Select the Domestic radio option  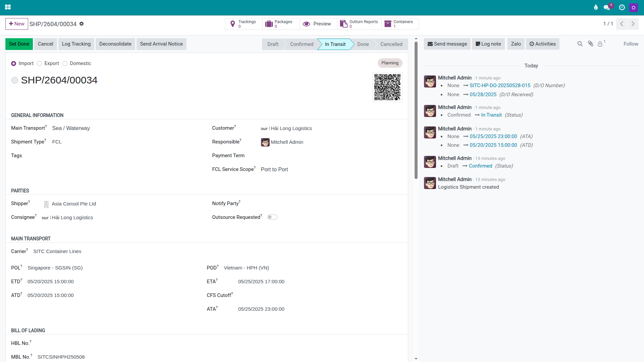coord(65,63)
